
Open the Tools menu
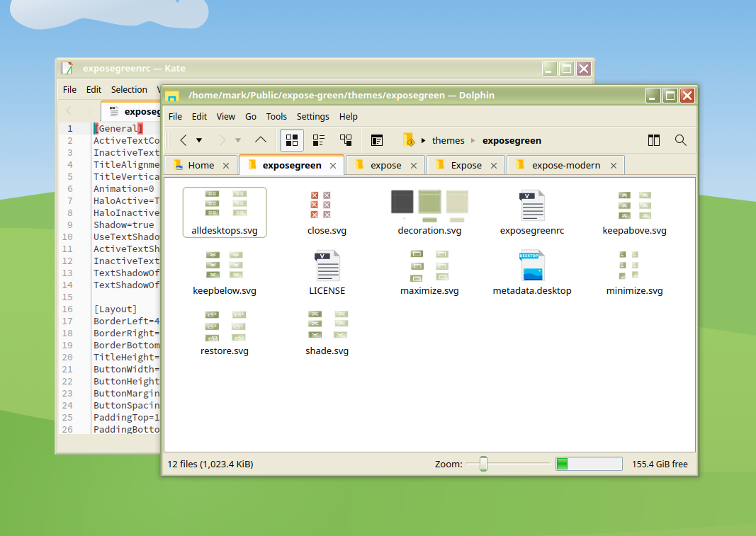pyautogui.click(x=276, y=117)
